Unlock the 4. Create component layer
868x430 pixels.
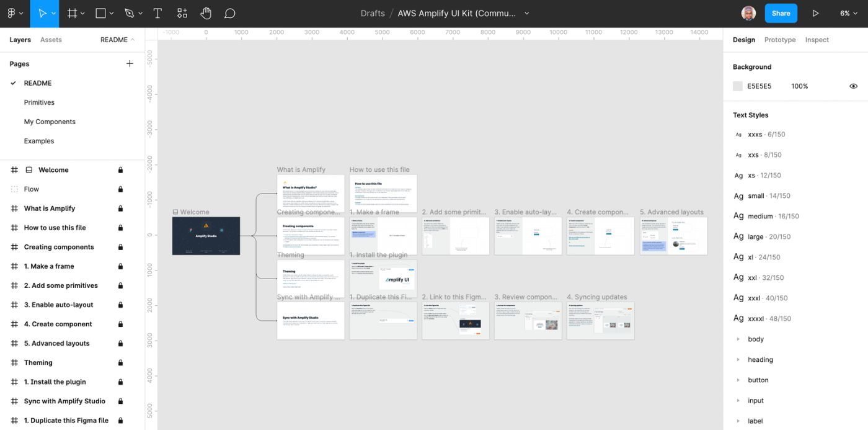(x=120, y=324)
